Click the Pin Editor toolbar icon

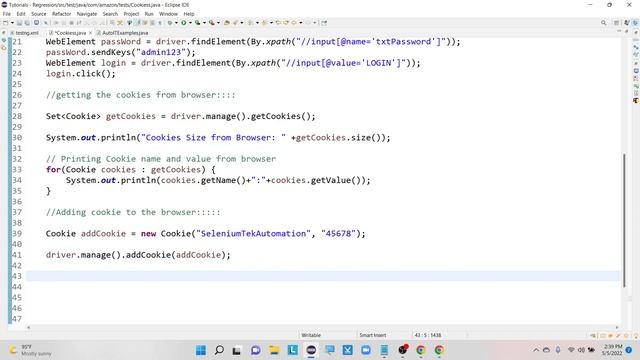coord(324,23)
